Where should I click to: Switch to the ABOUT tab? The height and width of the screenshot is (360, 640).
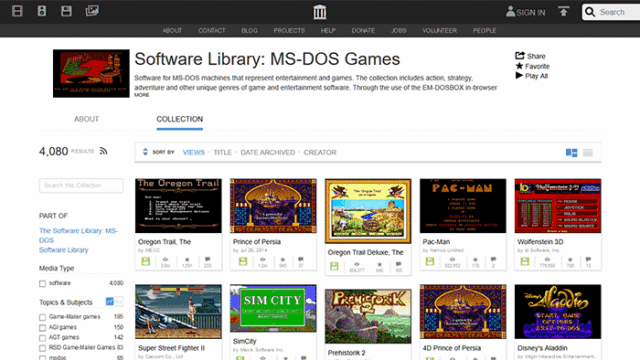87,119
